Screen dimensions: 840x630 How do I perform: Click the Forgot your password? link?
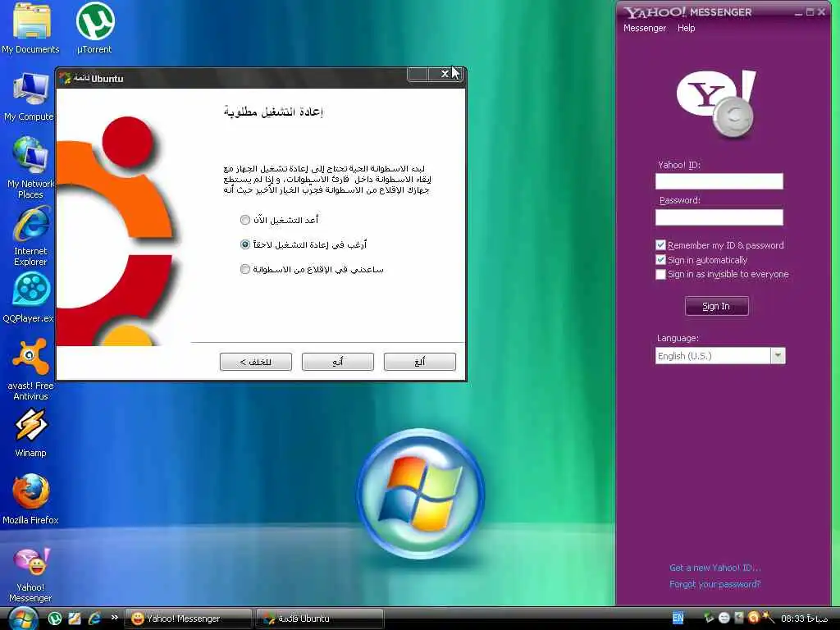[714, 584]
